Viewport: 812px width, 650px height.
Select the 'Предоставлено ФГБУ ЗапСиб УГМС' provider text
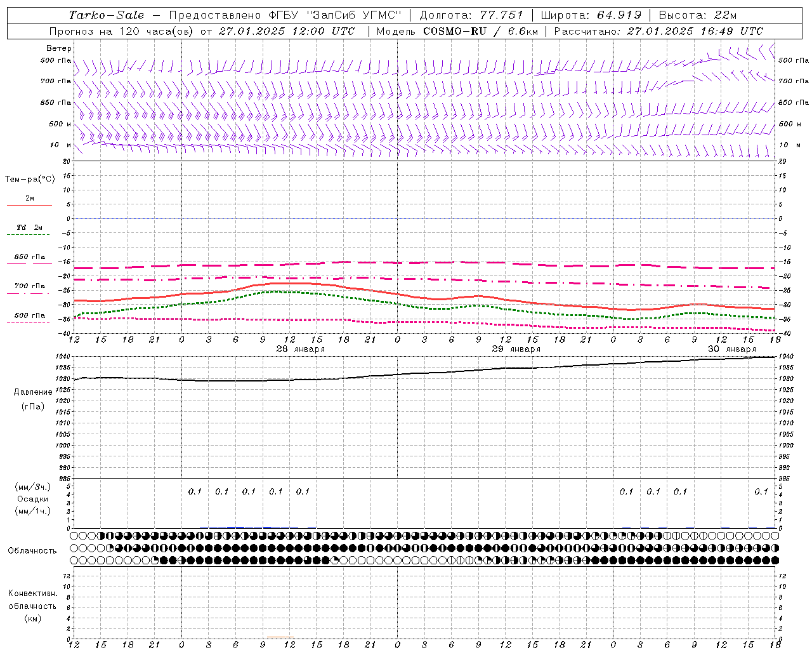[x=285, y=15]
